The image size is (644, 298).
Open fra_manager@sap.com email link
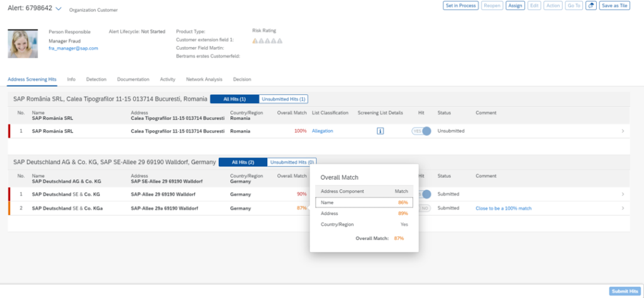tap(73, 48)
